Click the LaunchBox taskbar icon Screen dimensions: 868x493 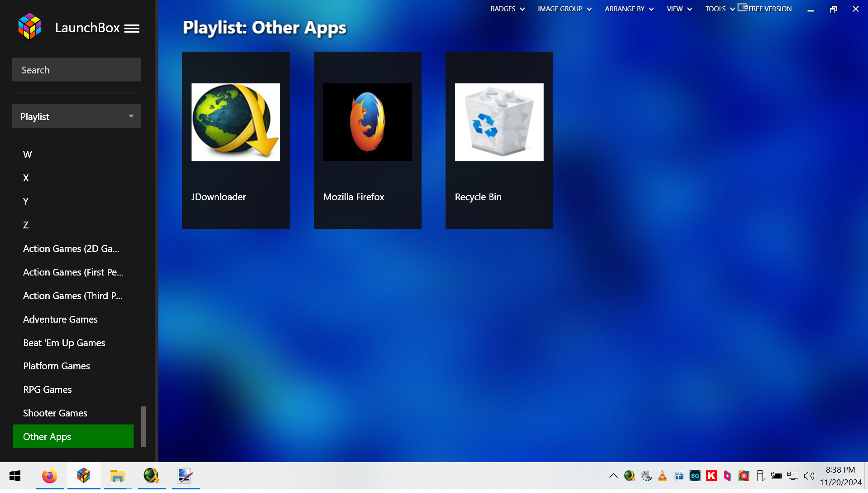click(x=84, y=476)
